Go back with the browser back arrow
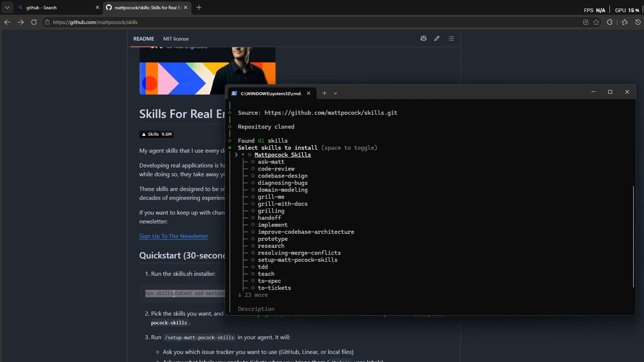 pyautogui.click(x=7, y=22)
